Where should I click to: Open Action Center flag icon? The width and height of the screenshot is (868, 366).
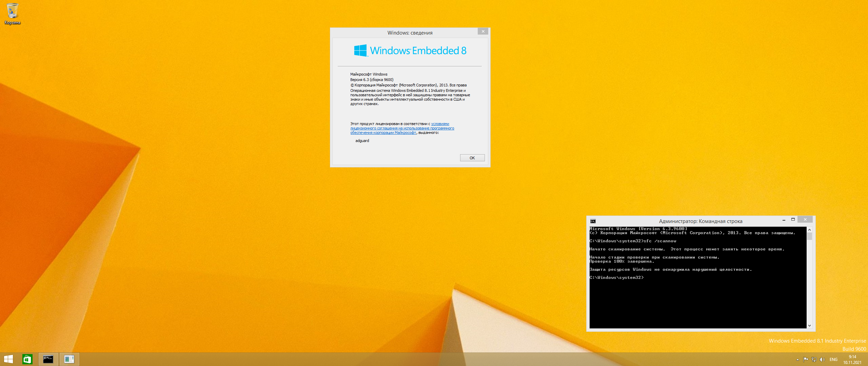click(x=806, y=360)
